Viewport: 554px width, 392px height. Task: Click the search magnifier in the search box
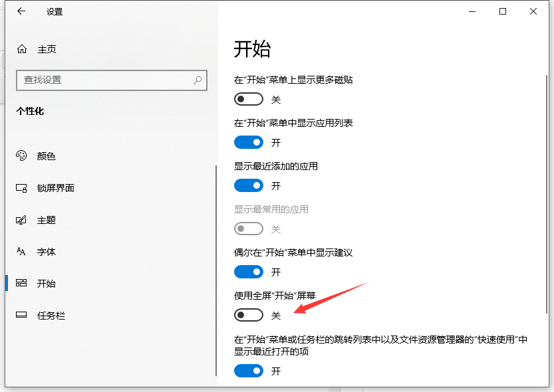pyautogui.click(x=197, y=80)
